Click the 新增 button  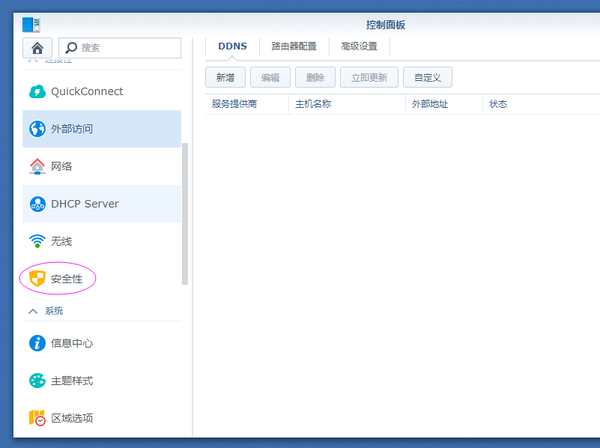pos(225,78)
